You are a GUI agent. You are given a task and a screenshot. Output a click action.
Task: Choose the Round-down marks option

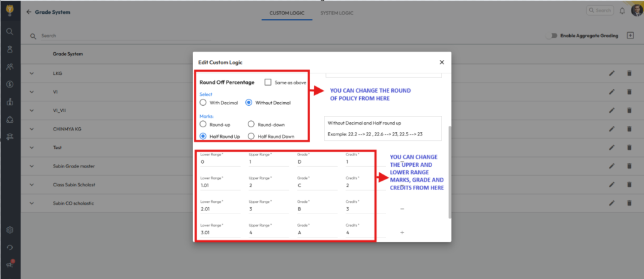252,124
